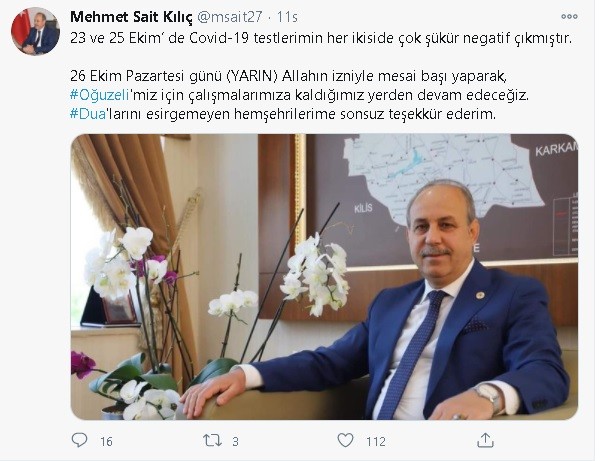Click the @msait27 handle
Image resolution: width=610 pixels, height=461 pixels.
pyautogui.click(x=230, y=17)
